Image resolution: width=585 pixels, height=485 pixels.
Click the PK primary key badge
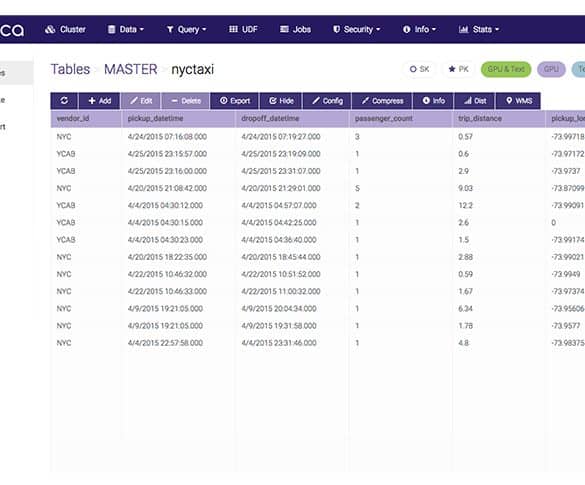tap(459, 69)
